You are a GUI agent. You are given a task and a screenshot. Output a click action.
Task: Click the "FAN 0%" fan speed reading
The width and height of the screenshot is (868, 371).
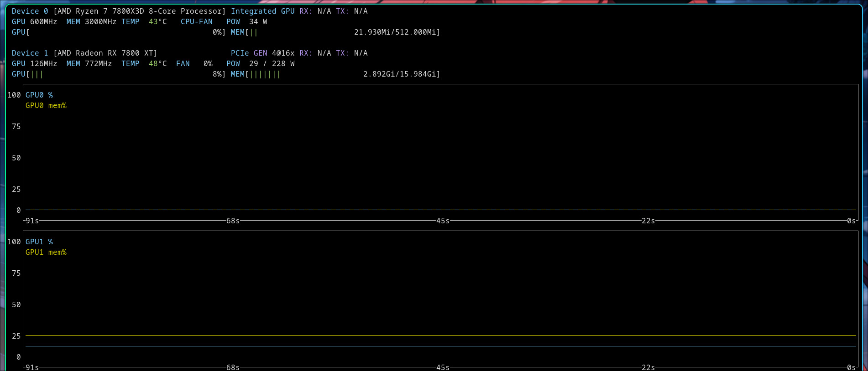[194, 63]
